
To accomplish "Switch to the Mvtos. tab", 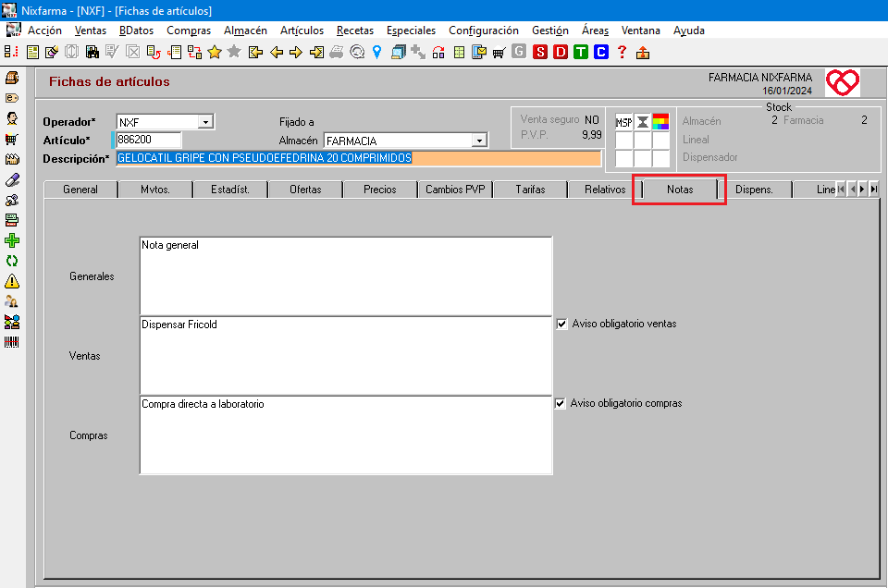I will coord(155,190).
